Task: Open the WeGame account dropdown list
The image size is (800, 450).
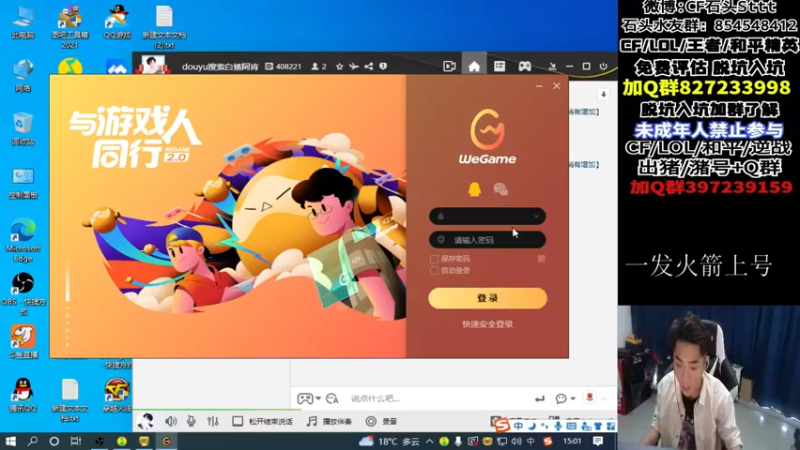Action: 536,216
